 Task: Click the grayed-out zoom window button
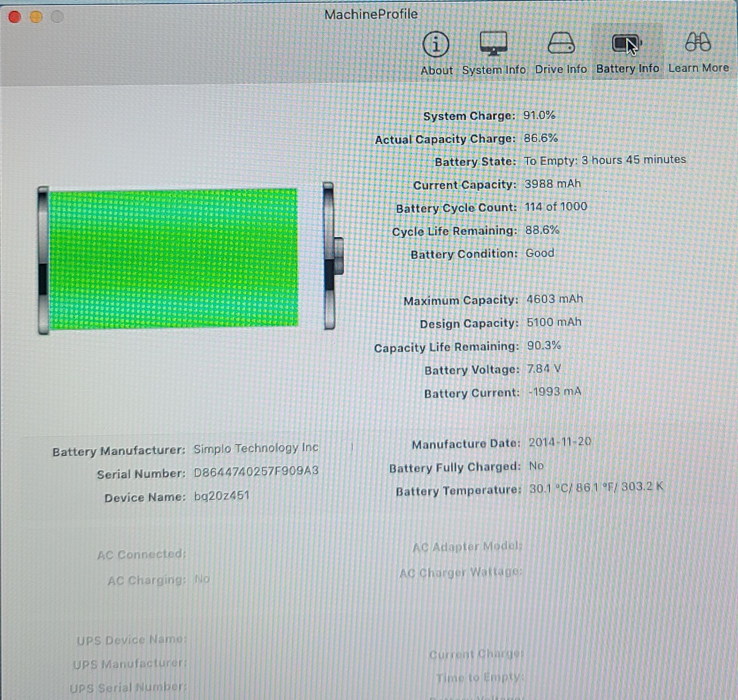tap(57, 17)
